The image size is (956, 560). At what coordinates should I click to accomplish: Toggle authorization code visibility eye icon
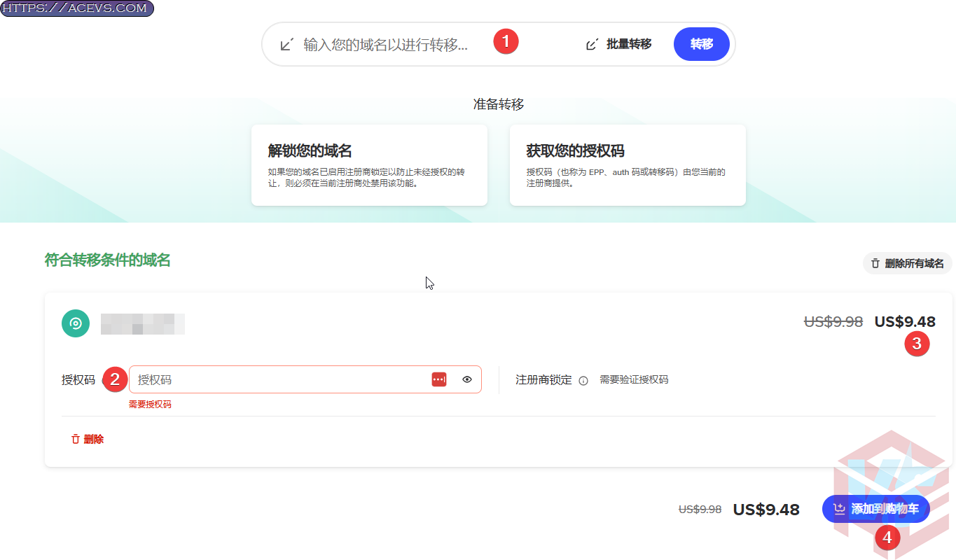click(x=467, y=379)
